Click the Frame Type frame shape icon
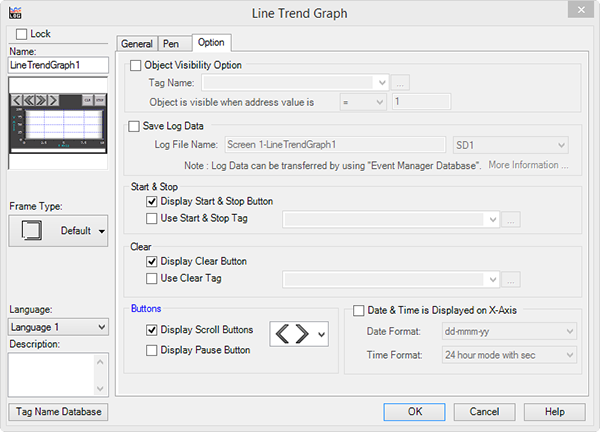 31,231
